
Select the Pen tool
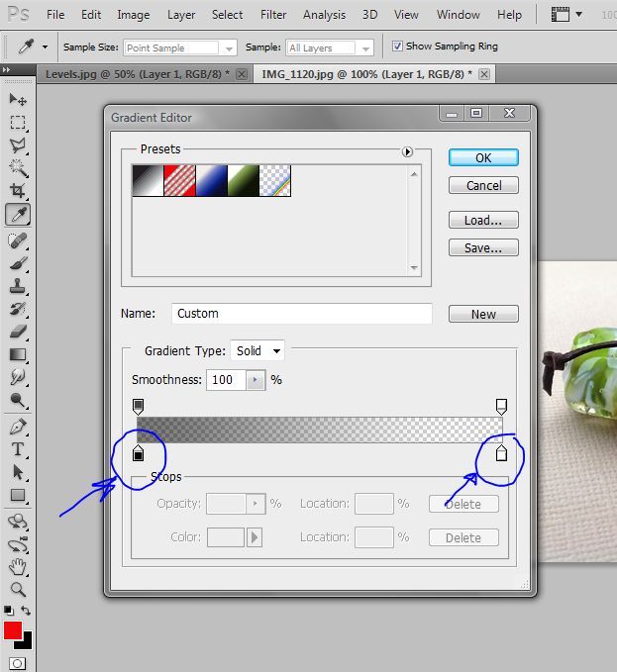point(18,428)
